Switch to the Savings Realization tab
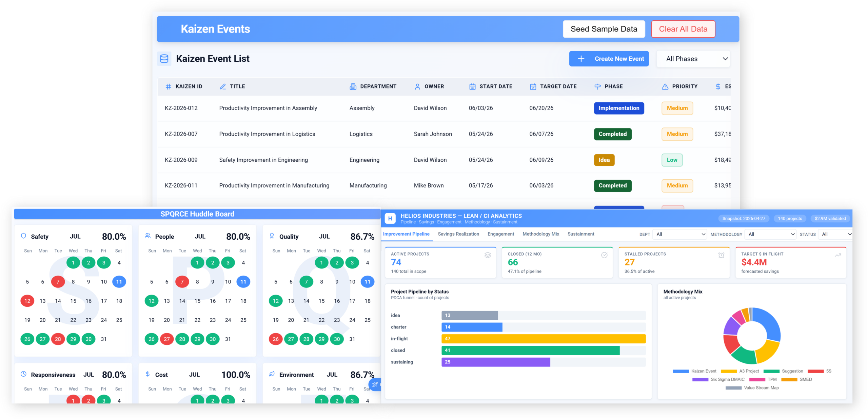Viewport: 868px width, 419px height. click(458, 234)
